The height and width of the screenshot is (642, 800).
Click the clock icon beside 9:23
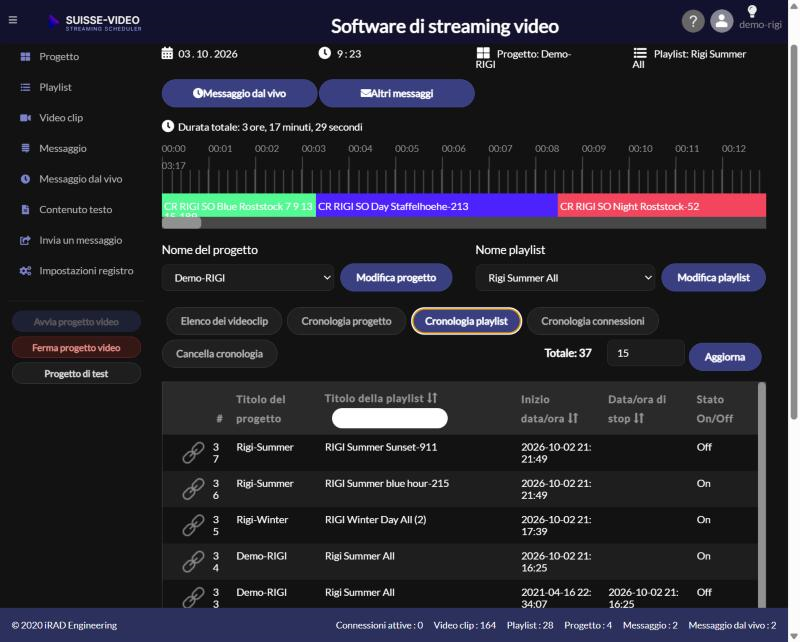click(x=324, y=53)
